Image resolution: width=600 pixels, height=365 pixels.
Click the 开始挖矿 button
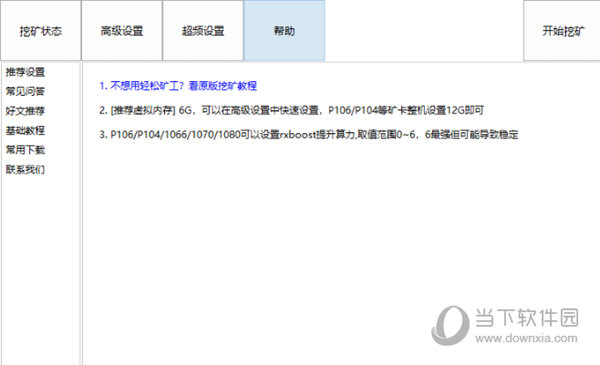[562, 31]
